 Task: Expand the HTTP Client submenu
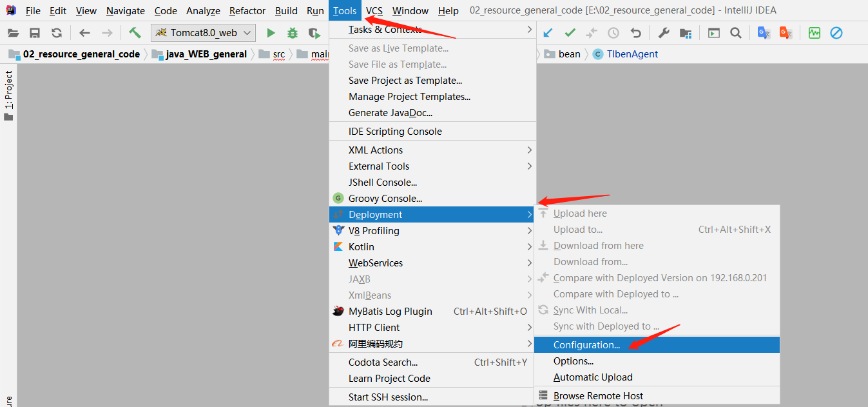click(432, 328)
